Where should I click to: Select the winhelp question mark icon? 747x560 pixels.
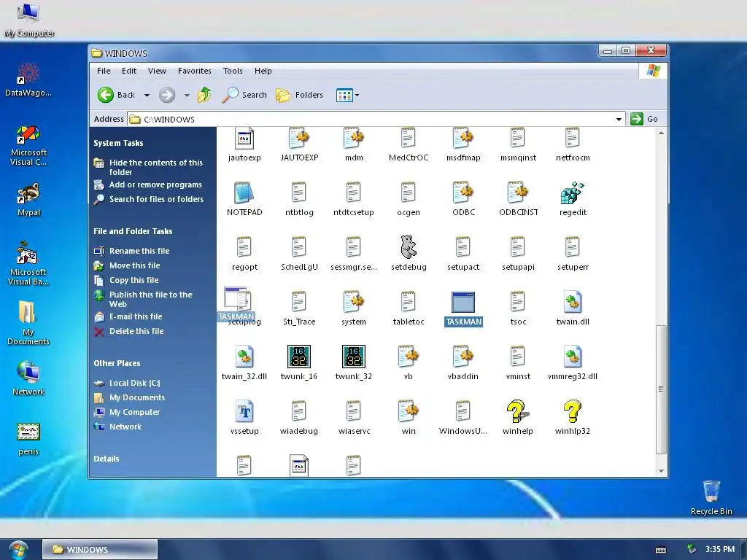(517, 411)
